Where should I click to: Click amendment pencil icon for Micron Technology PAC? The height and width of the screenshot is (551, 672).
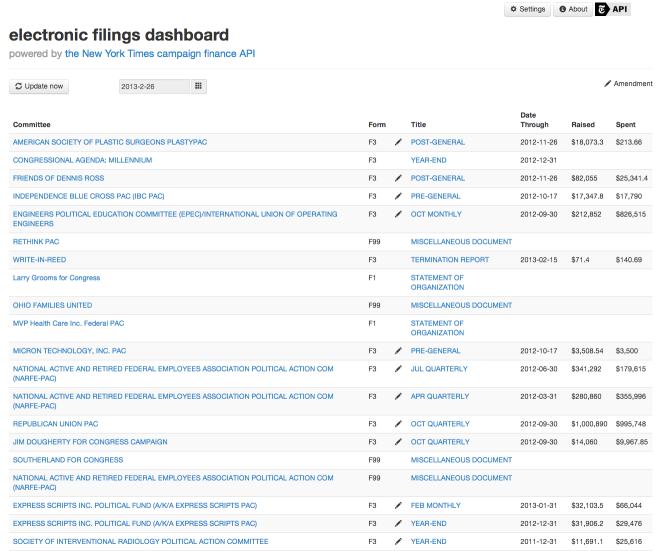pyautogui.click(x=398, y=351)
